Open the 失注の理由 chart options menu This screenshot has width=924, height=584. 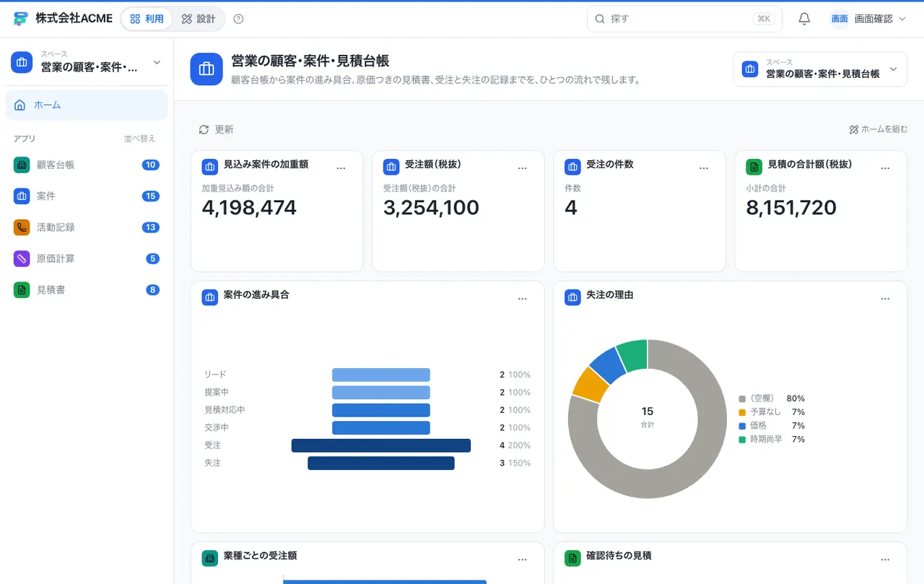click(x=885, y=299)
